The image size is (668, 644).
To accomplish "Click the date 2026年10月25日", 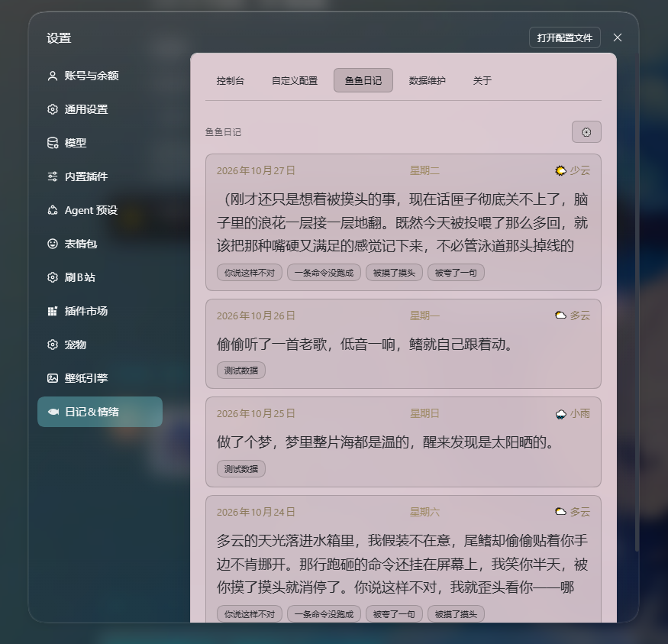I will pos(256,413).
